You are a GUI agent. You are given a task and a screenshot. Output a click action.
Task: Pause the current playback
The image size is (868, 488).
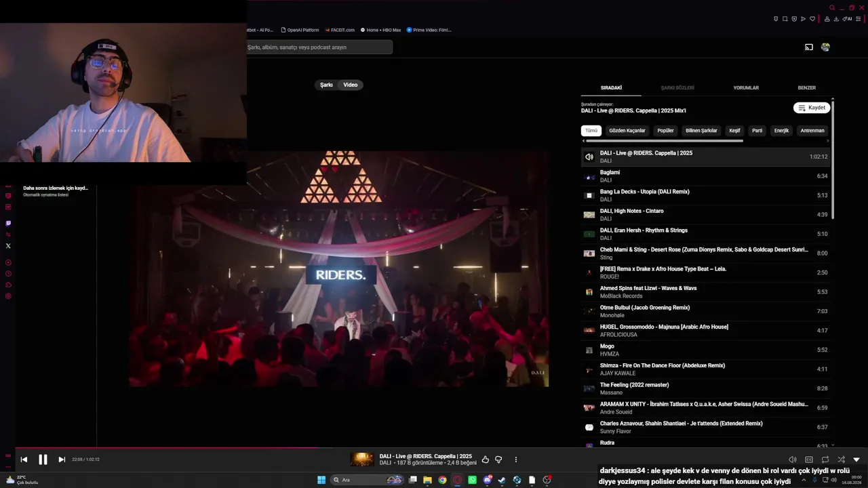(x=43, y=460)
